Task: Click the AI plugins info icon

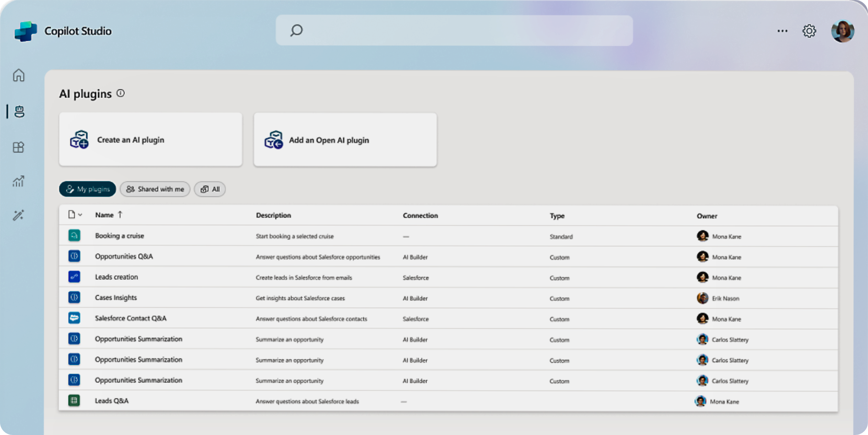Action: pos(120,93)
